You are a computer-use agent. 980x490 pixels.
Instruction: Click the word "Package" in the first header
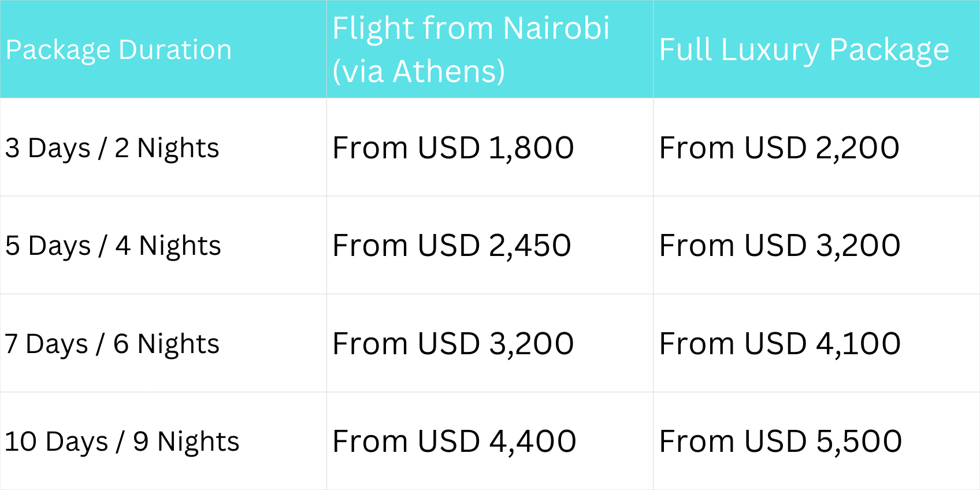tap(58, 50)
